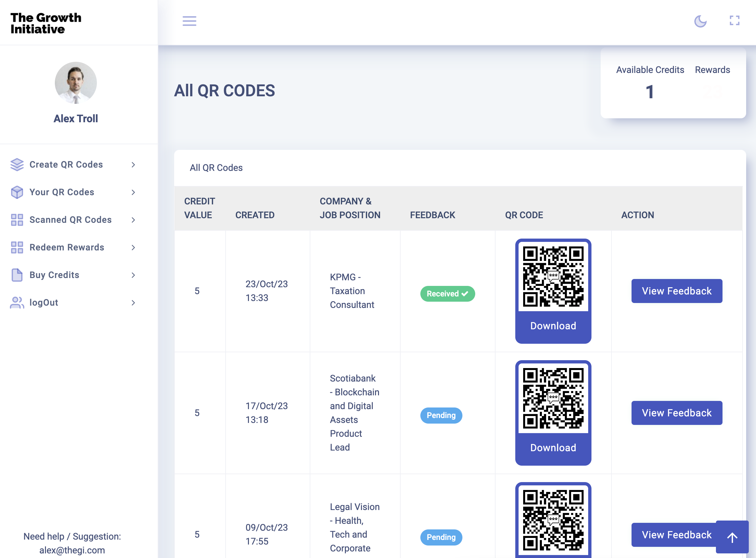This screenshot has width=756, height=558.
Task: Click the Legal Vision row QR code image
Action: 553,520
